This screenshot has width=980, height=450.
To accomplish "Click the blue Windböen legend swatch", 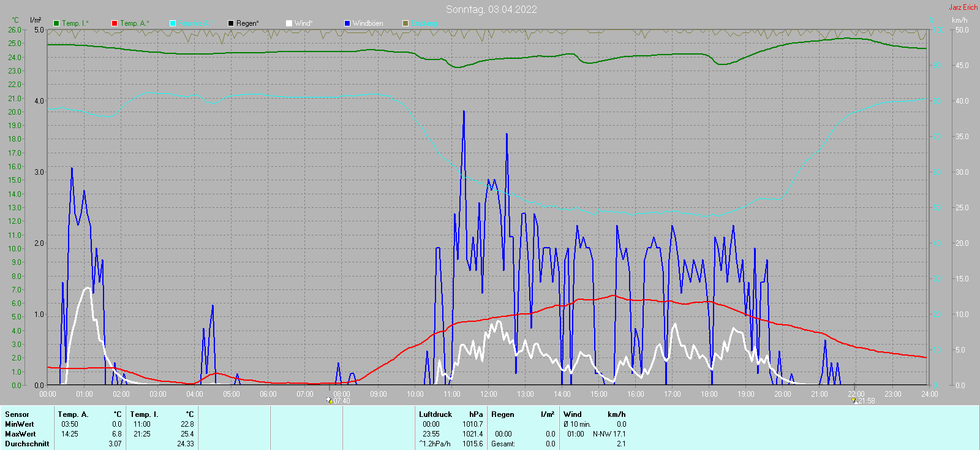I will tap(347, 23).
